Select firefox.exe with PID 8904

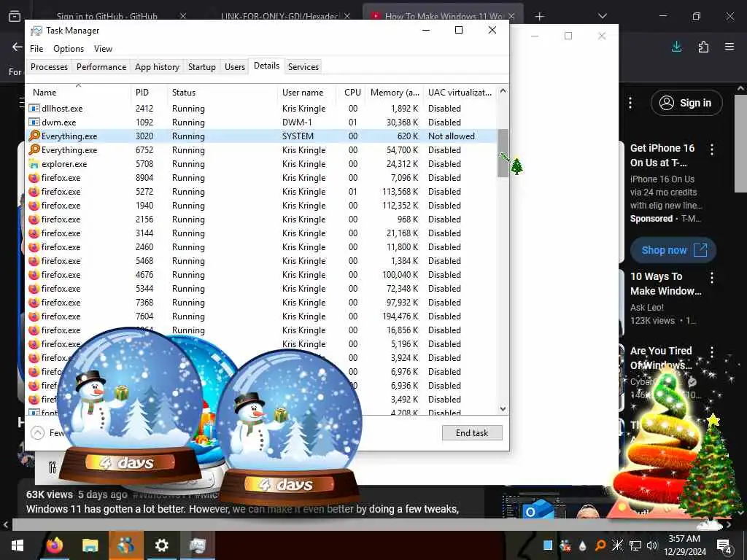click(x=261, y=178)
